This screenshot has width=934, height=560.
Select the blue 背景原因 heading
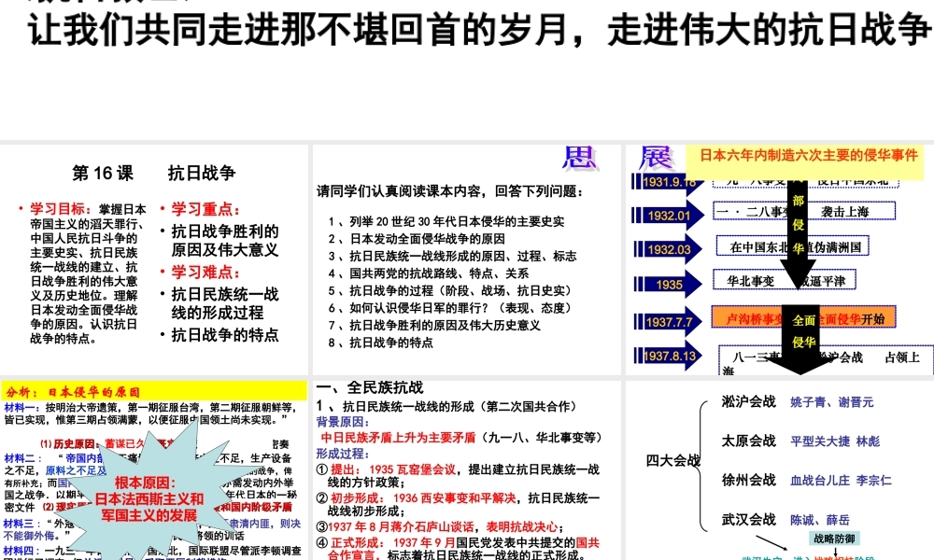(343, 422)
